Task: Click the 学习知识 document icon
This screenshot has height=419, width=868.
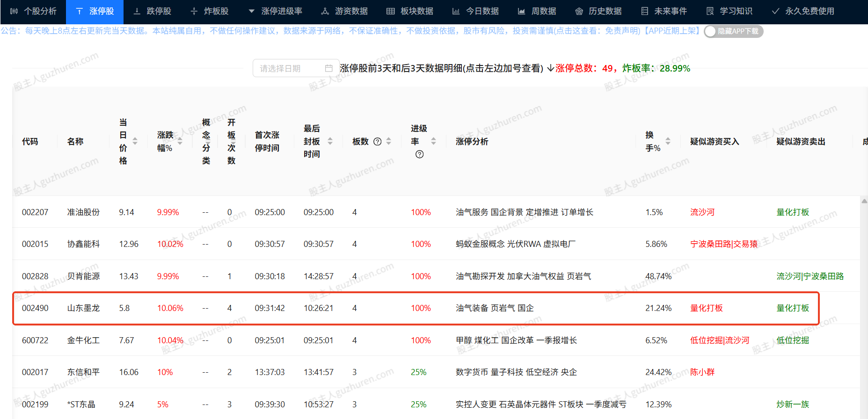Action: click(x=710, y=11)
